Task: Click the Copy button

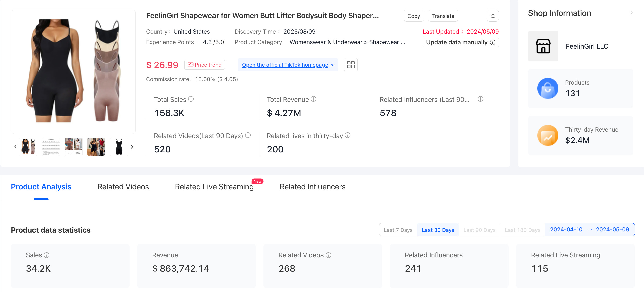Action: click(x=414, y=16)
